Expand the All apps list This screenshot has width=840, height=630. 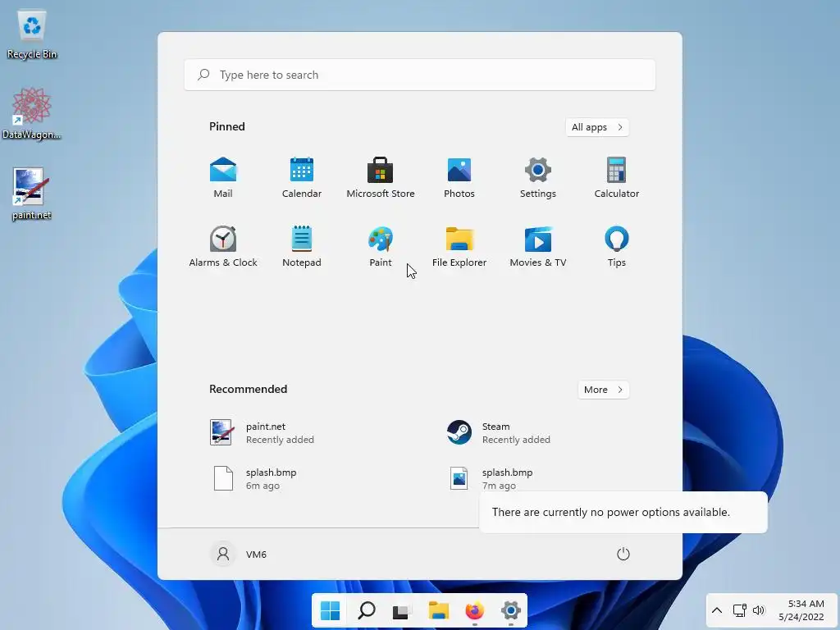597,127
